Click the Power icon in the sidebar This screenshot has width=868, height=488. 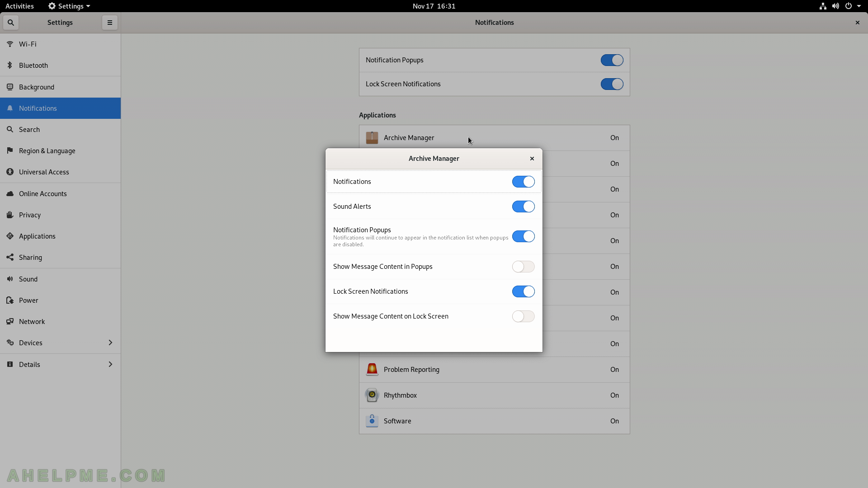click(x=10, y=300)
